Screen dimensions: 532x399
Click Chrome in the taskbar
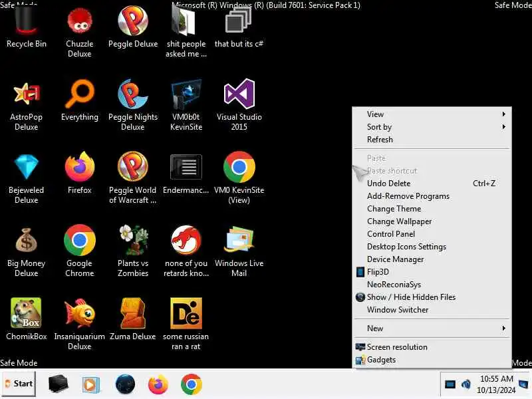click(x=191, y=384)
